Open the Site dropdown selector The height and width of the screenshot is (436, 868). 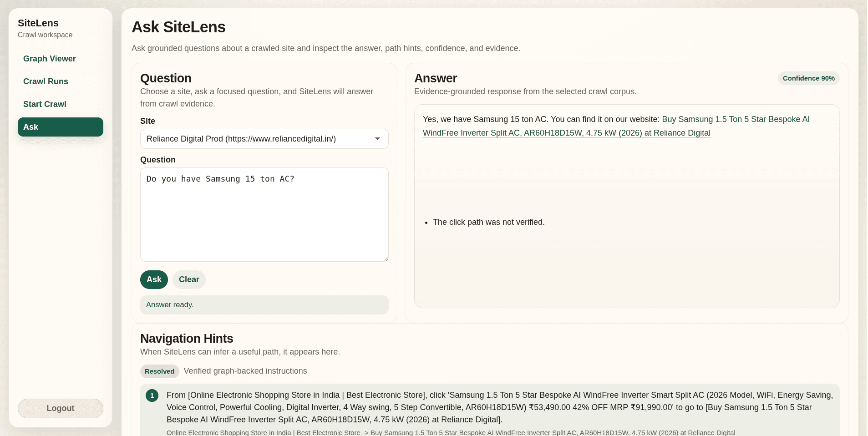(264, 139)
